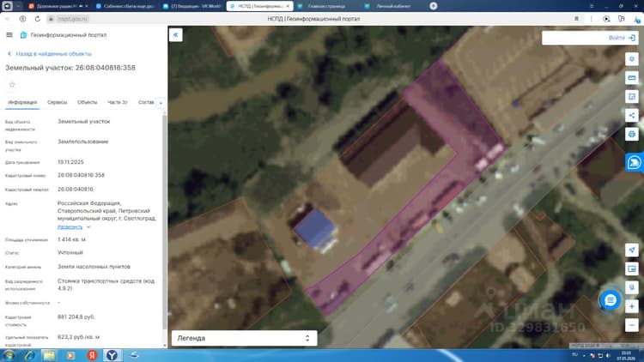Click the taskbar clock
644x362 pixels.
(626, 355)
